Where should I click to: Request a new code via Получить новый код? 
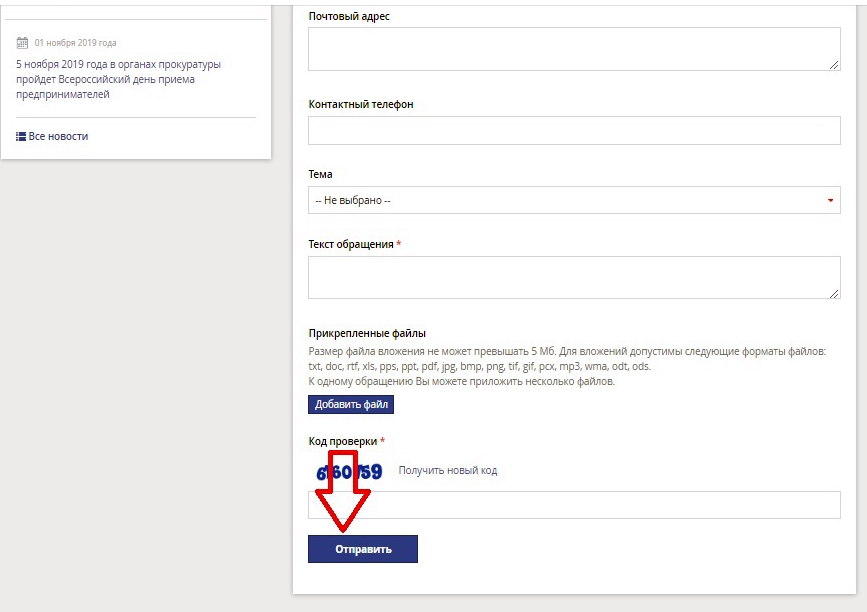(447, 471)
